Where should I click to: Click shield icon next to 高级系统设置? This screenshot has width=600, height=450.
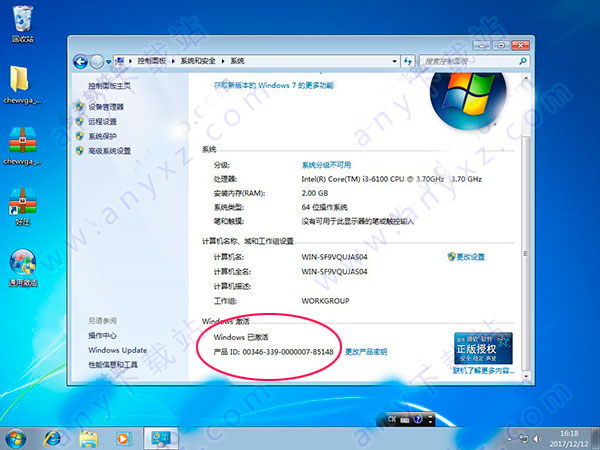(80, 150)
